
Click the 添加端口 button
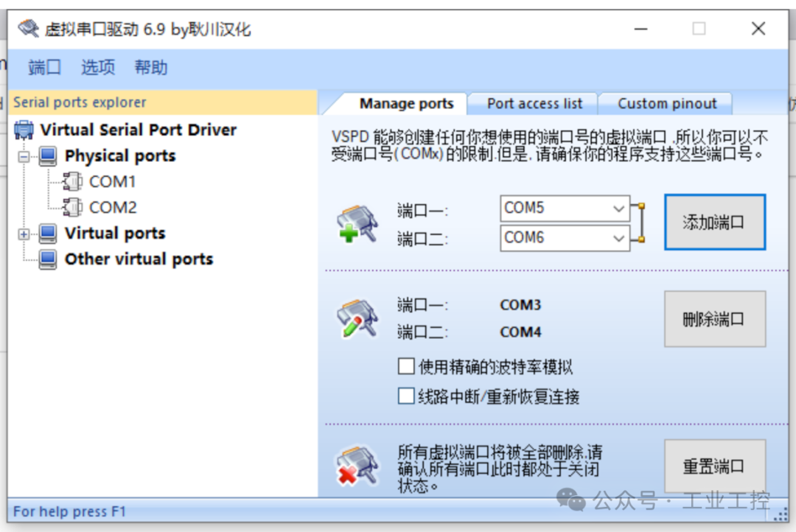[715, 223]
